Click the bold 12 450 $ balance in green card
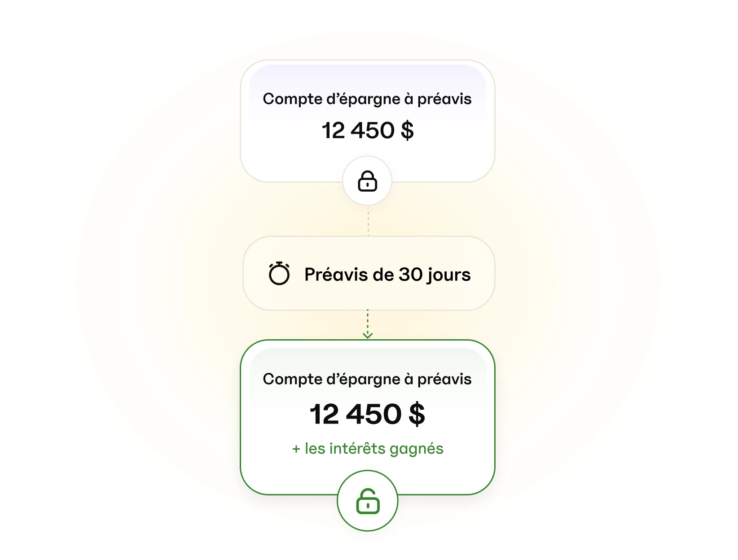738x560 pixels. pos(367,414)
